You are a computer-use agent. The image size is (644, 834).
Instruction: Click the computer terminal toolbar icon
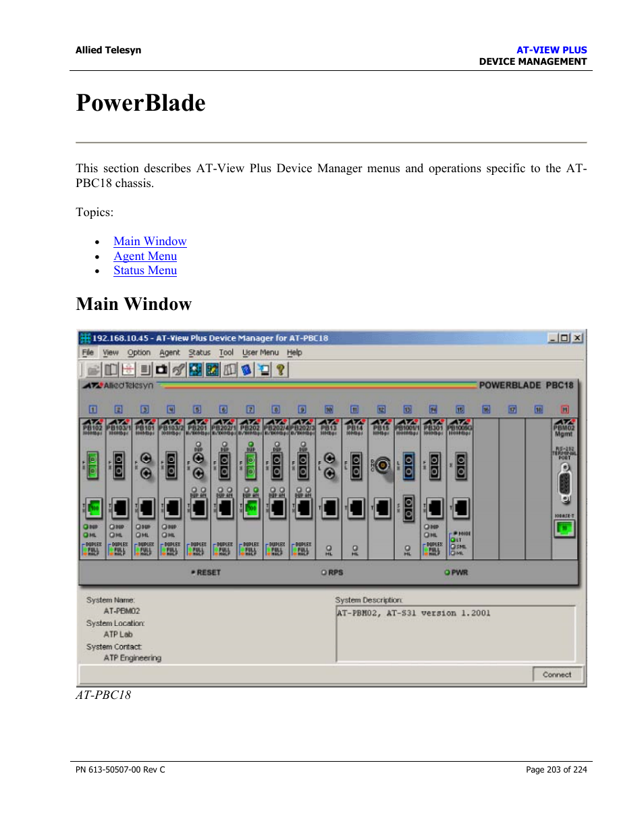[x=263, y=370]
